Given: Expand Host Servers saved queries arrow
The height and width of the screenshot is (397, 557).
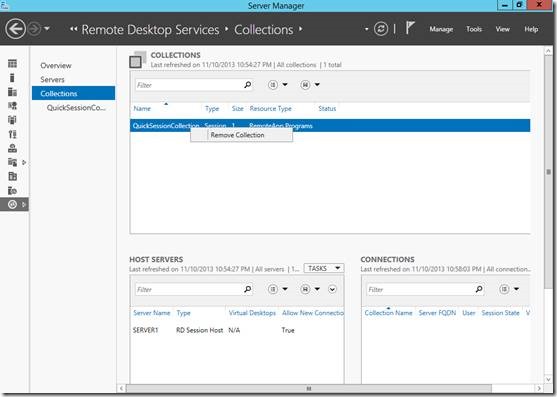Looking at the screenshot, I should pyautogui.click(x=317, y=289).
